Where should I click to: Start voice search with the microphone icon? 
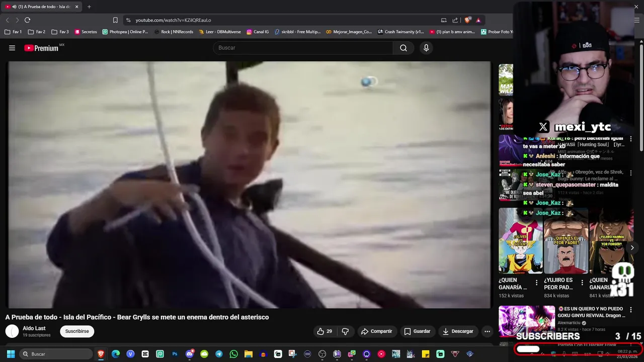click(x=426, y=48)
